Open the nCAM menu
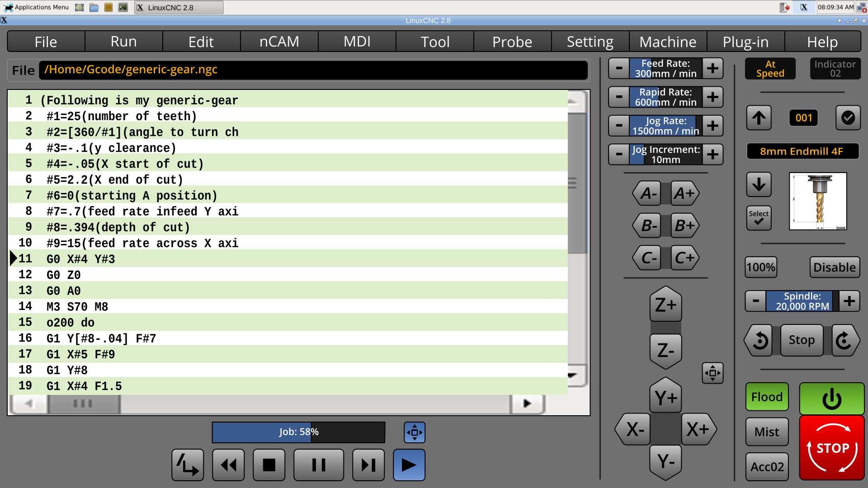 [279, 42]
